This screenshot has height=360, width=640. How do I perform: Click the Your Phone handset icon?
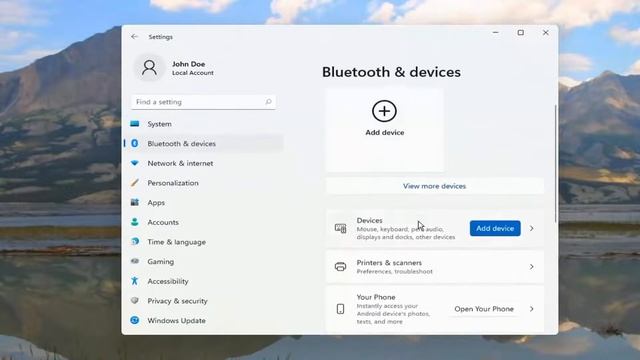click(x=340, y=309)
